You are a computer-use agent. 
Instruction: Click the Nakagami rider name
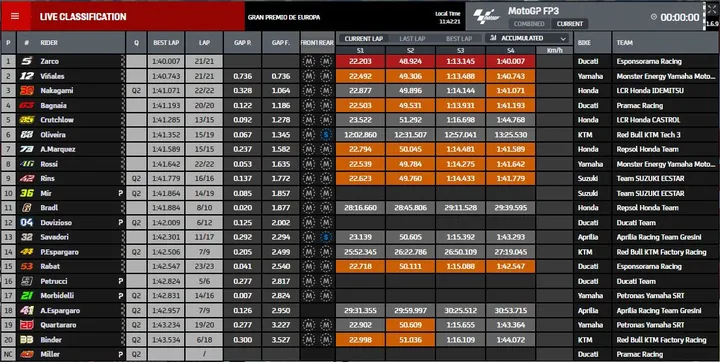pos(56,90)
